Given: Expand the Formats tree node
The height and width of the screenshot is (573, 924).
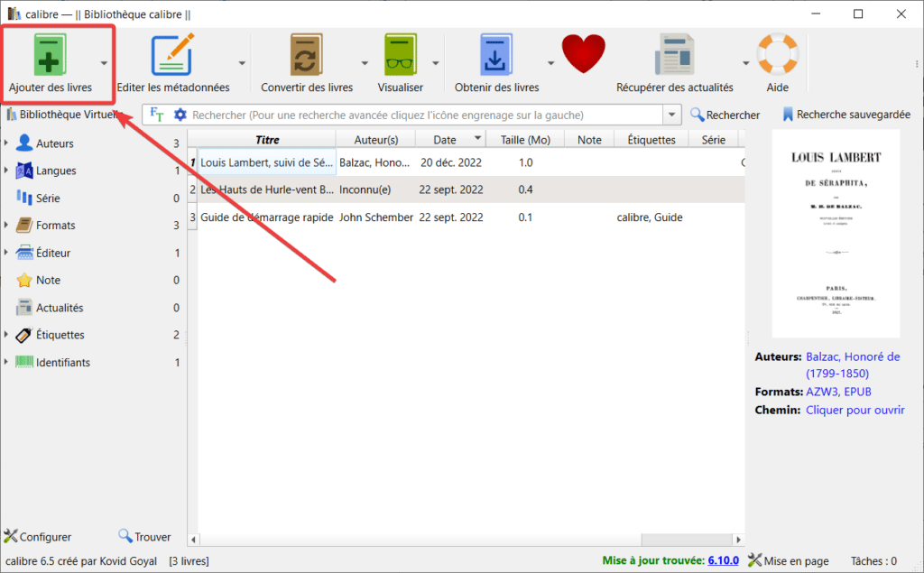Looking at the screenshot, I should (6, 226).
